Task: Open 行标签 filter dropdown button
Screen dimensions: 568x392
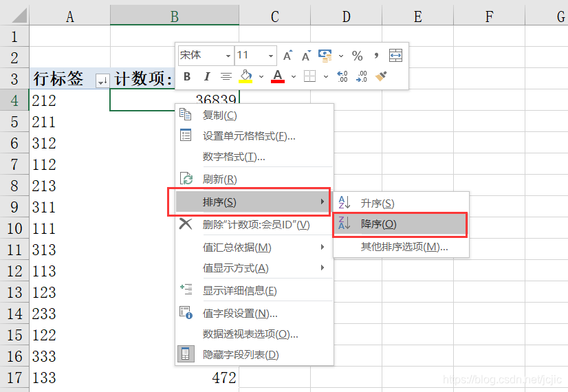Action: tap(102, 80)
